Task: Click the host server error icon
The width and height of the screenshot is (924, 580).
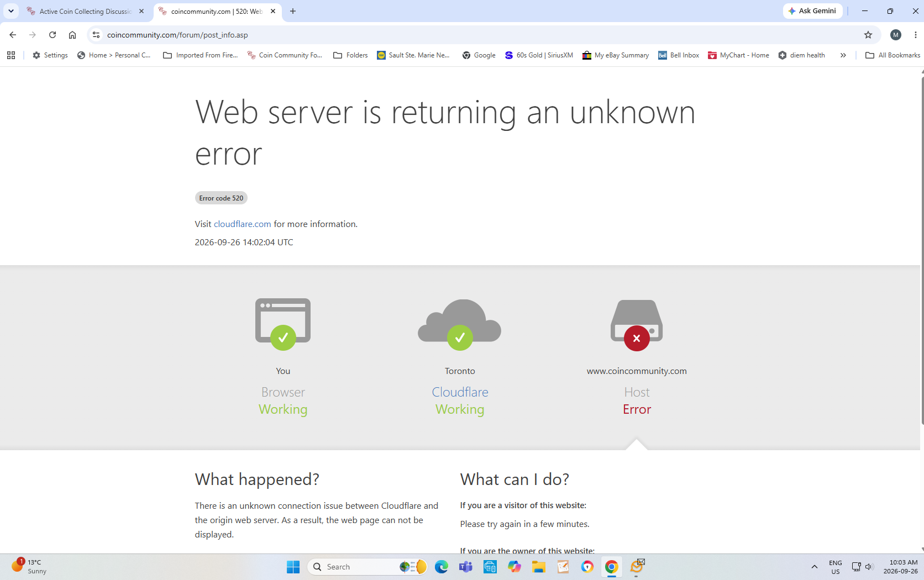Action: point(637,325)
